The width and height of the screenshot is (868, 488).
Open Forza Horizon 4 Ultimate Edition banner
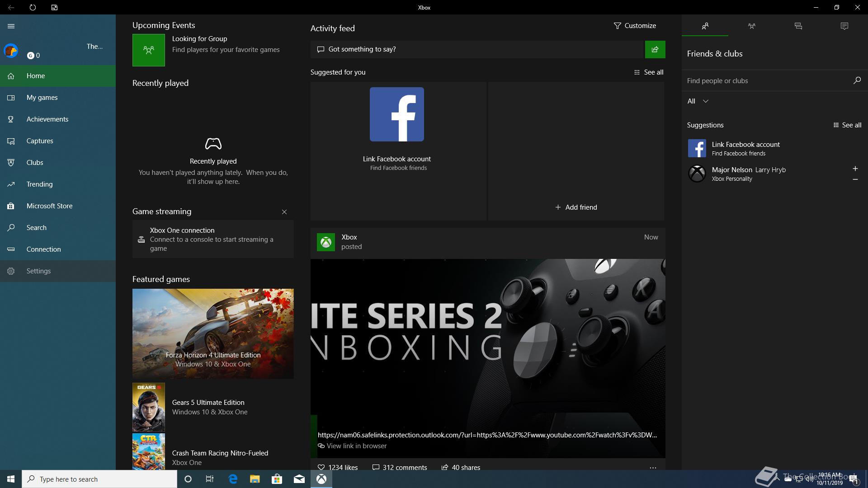[213, 334]
